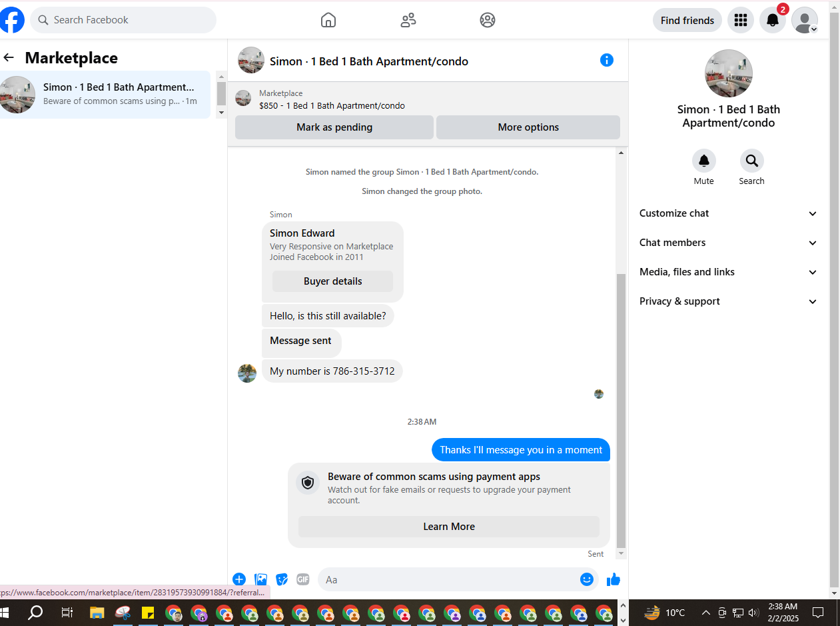Viewport: 840px width, 626px height.
Task: Open the Facebook Home tab icon
Action: coord(328,20)
